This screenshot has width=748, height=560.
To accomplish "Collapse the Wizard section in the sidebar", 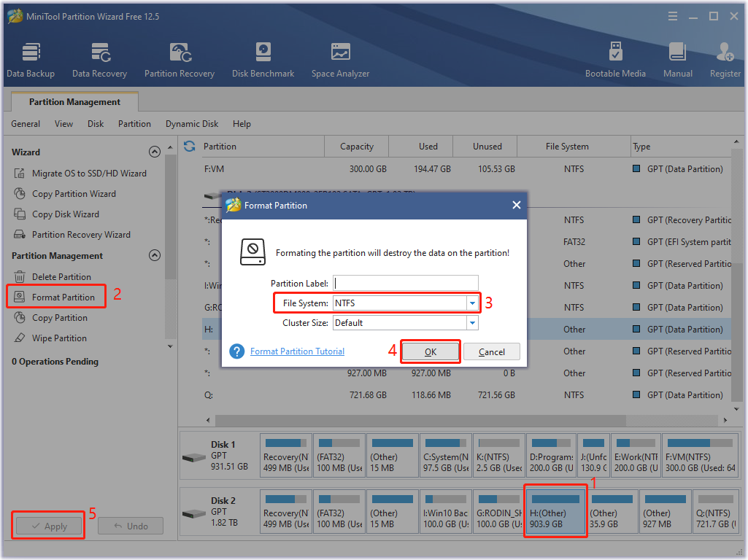I will tap(155, 152).
